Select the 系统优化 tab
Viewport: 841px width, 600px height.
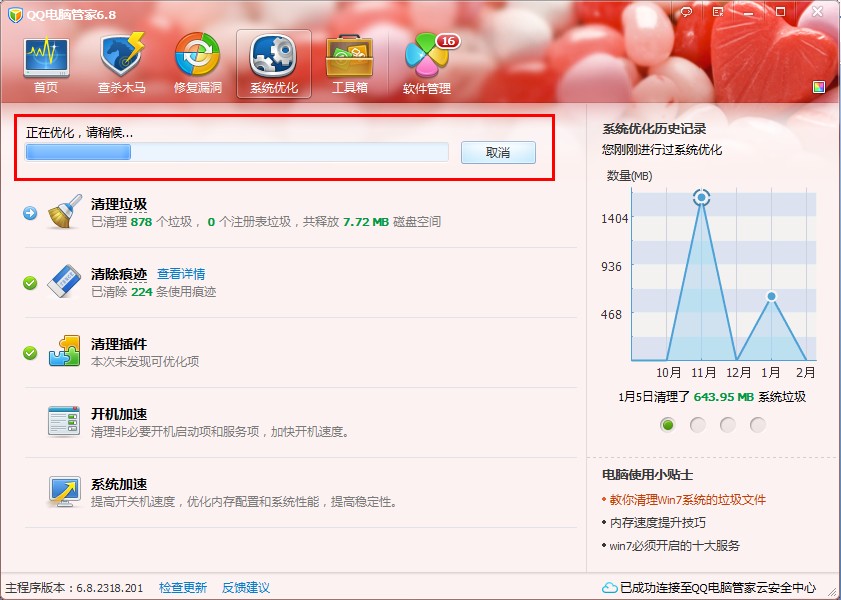(x=274, y=64)
